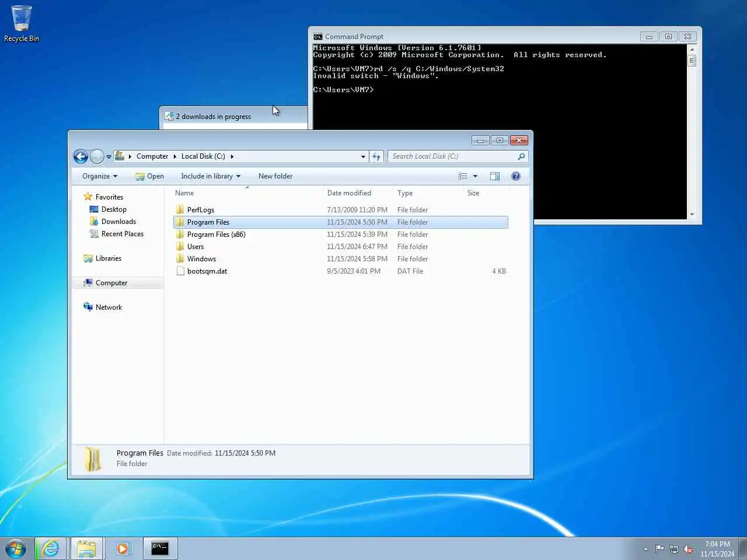
Task: Select Libraries in navigation pane
Action: 109,258
